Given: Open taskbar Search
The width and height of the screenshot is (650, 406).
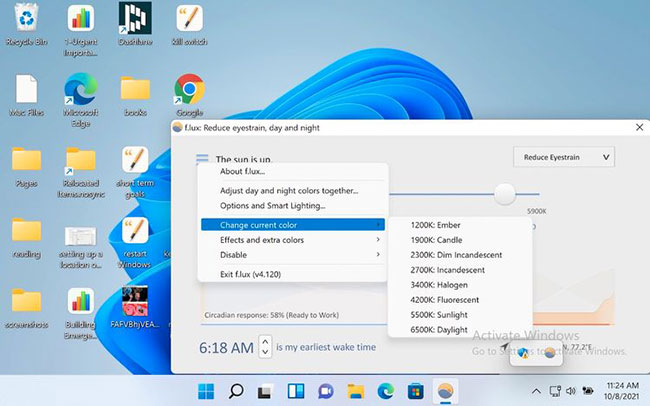Looking at the screenshot, I should point(236,391).
